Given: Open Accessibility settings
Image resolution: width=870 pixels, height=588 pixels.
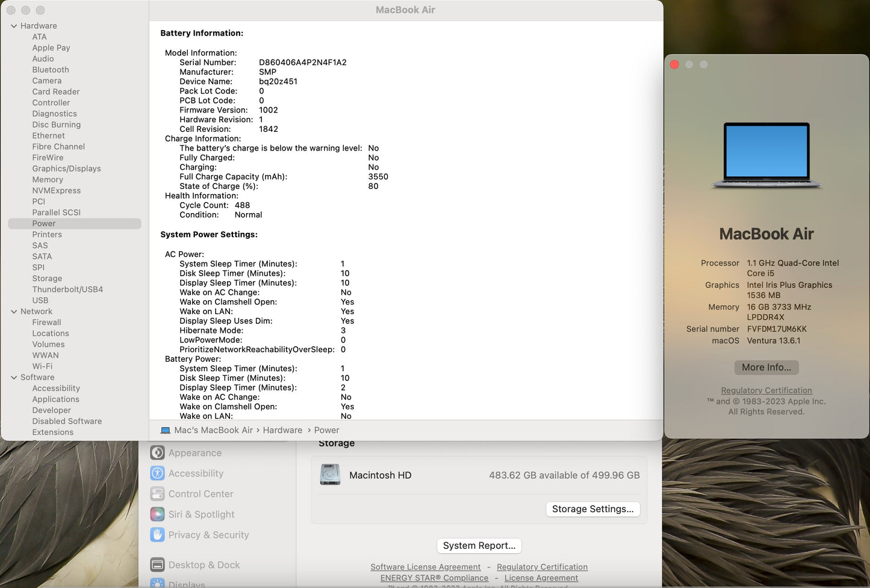Looking at the screenshot, I should point(194,473).
